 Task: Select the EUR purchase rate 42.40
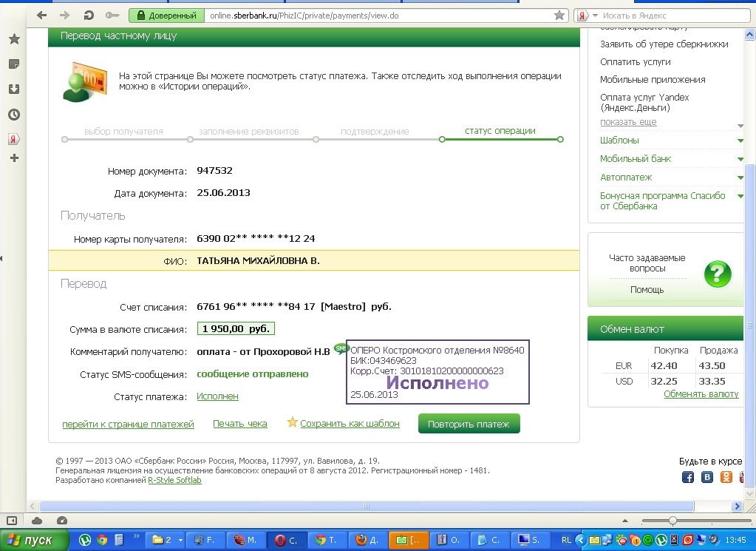664,365
